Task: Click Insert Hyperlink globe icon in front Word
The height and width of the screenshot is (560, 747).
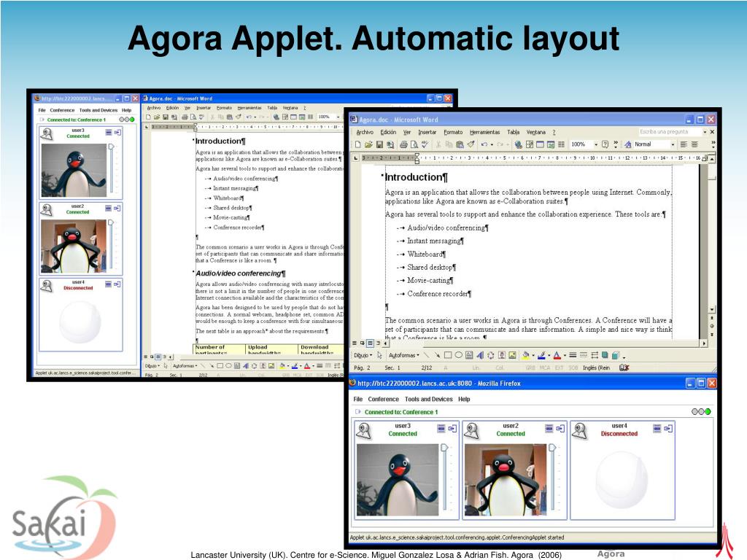Action: coord(519,144)
